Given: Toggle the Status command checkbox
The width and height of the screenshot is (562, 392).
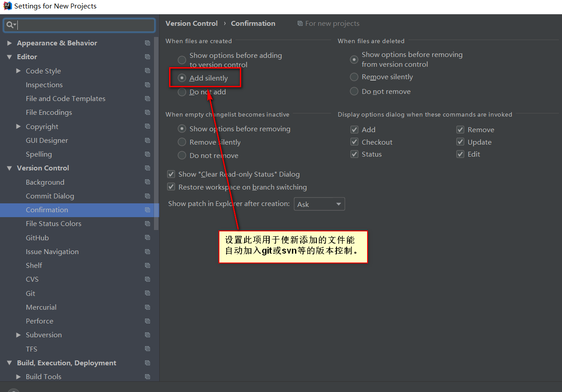Looking at the screenshot, I should click(x=355, y=154).
